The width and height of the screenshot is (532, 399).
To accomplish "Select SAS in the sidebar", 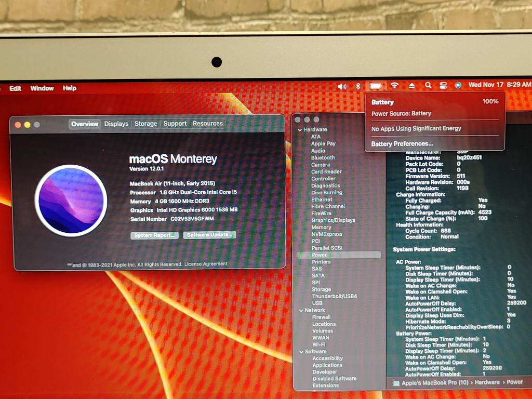I will [x=316, y=269].
